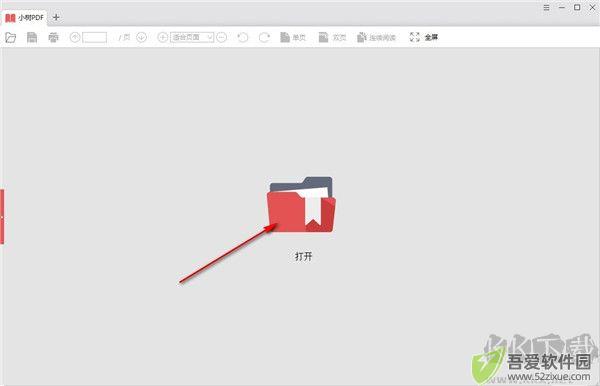Open the fit page zoom dropdown
The image size is (600, 386).
tap(192, 37)
